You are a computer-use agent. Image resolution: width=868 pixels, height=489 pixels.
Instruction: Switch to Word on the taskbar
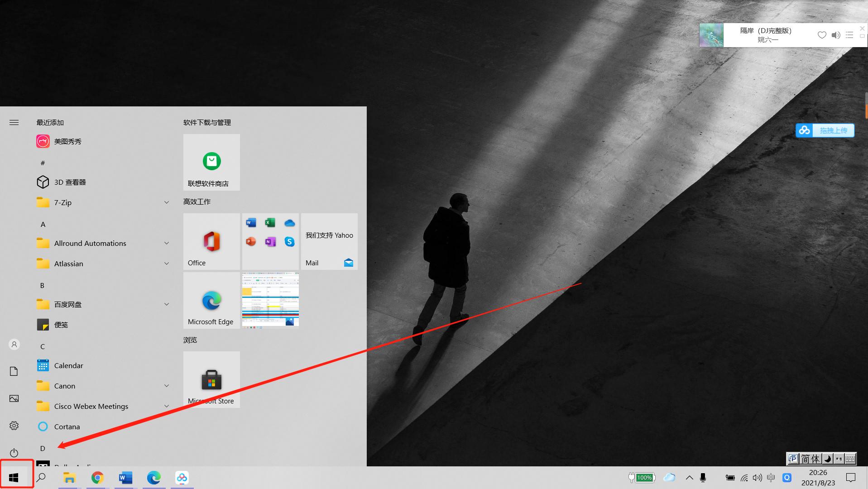click(x=125, y=478)
